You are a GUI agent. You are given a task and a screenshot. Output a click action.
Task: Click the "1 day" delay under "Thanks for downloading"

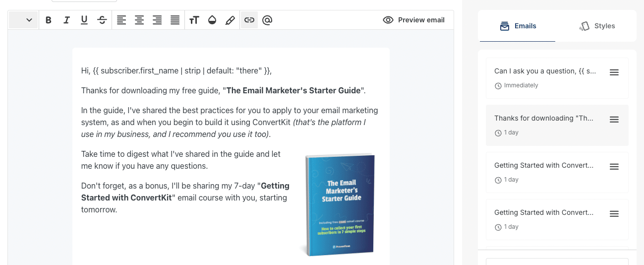511,133
